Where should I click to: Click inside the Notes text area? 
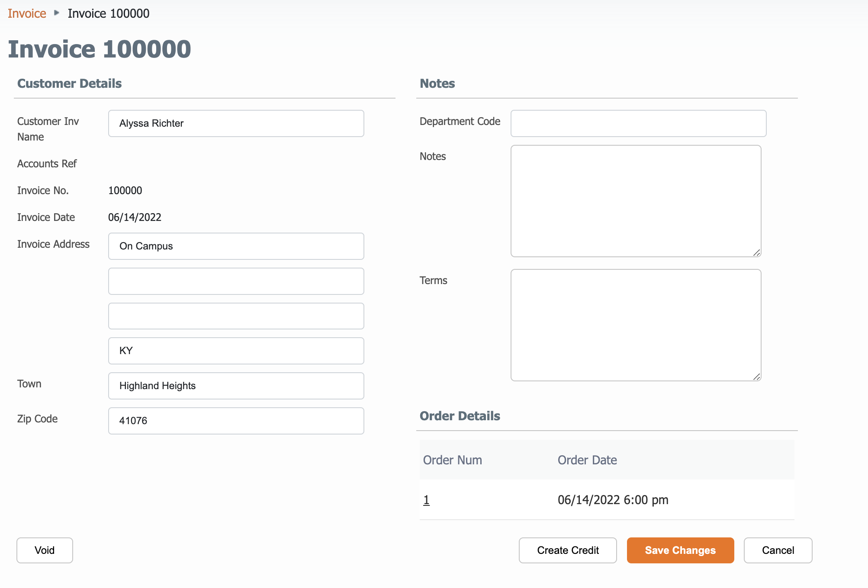[636, 201]
